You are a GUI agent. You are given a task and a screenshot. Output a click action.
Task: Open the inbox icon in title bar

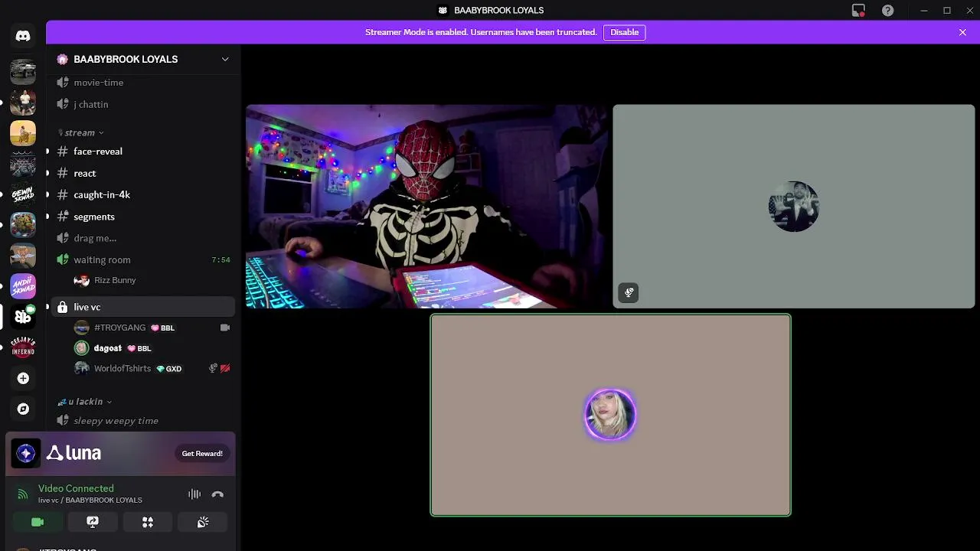coord(858,11)
